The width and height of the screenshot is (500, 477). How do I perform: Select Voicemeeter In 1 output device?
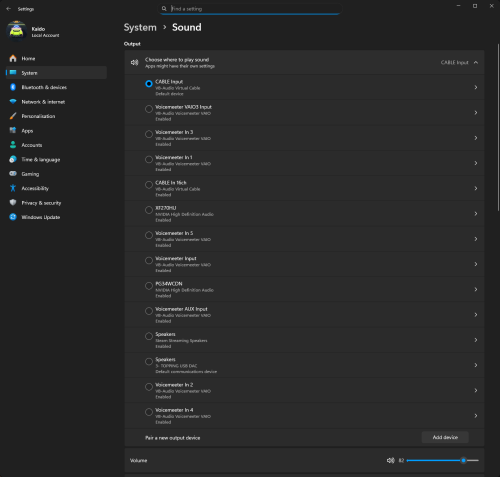(149, 159)
